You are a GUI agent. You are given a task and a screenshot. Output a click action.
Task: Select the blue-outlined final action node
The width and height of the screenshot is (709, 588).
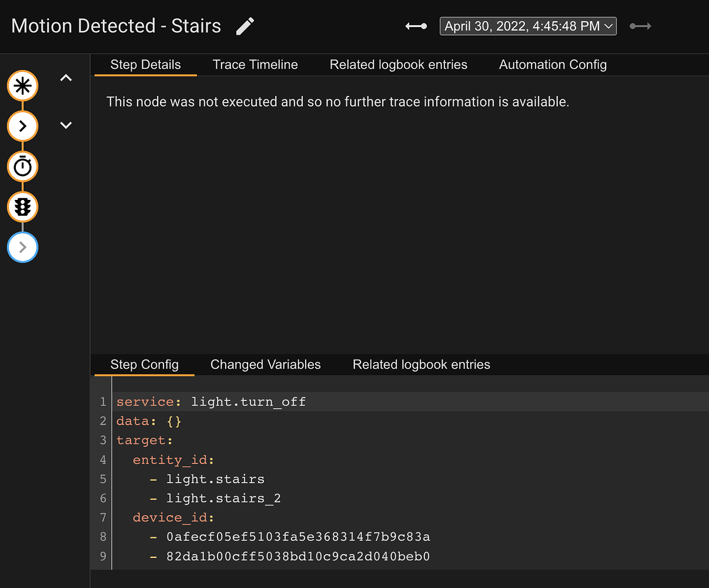click(x=22, y=248)
